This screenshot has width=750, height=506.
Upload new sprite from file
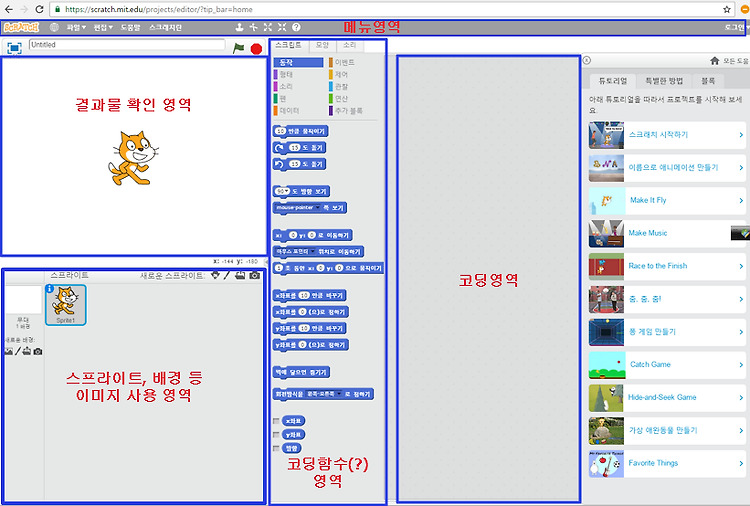[x=240, y=275]
